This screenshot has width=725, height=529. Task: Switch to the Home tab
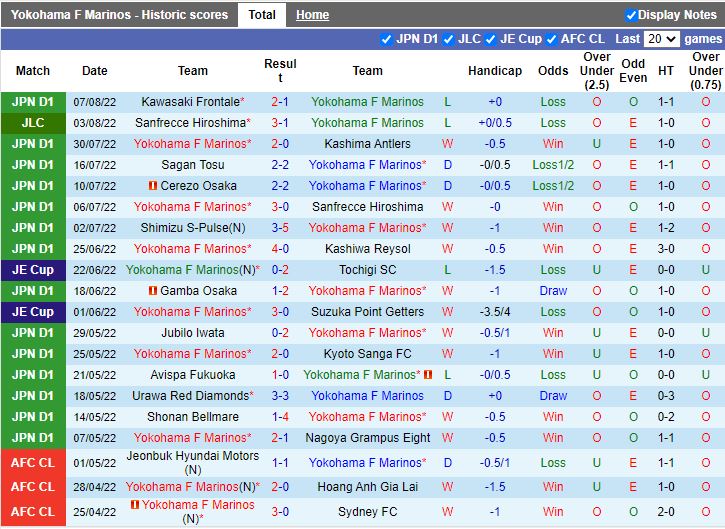coord(312,15)
